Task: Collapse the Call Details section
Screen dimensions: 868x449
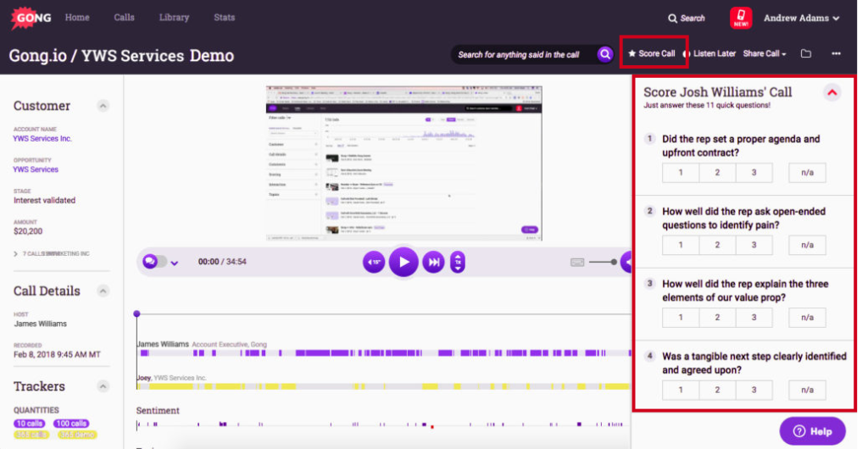Action: pos(103,291)
